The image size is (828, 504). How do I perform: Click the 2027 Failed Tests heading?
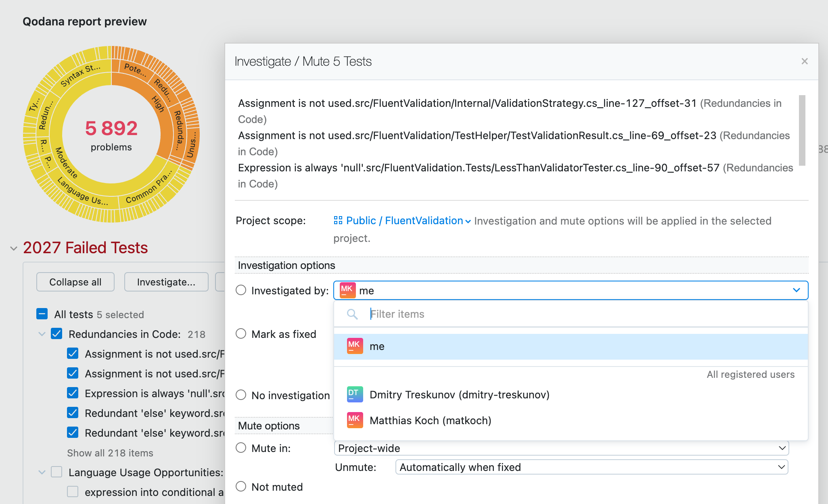point(86,248)
